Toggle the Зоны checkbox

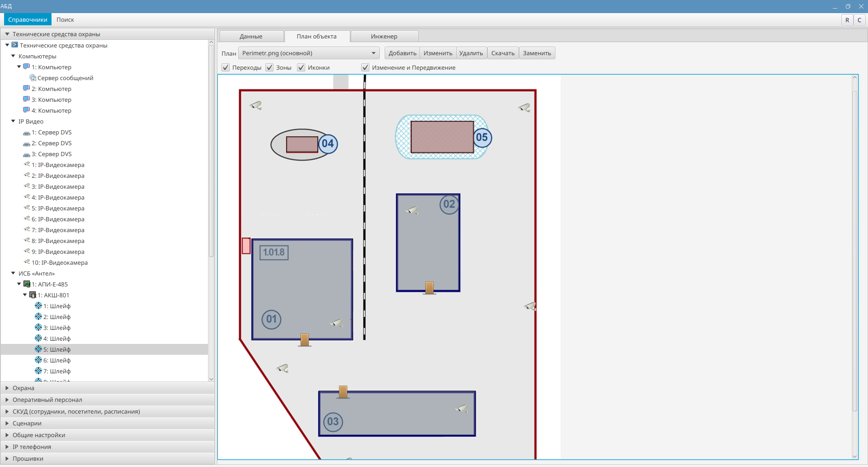[269, 67]
